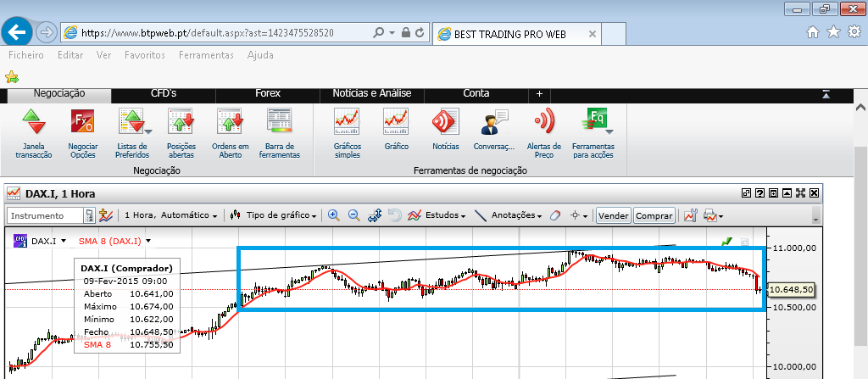Show Ordens em Aberto
The height and width of the screenshot is (379, 868).
pos(231,134)
